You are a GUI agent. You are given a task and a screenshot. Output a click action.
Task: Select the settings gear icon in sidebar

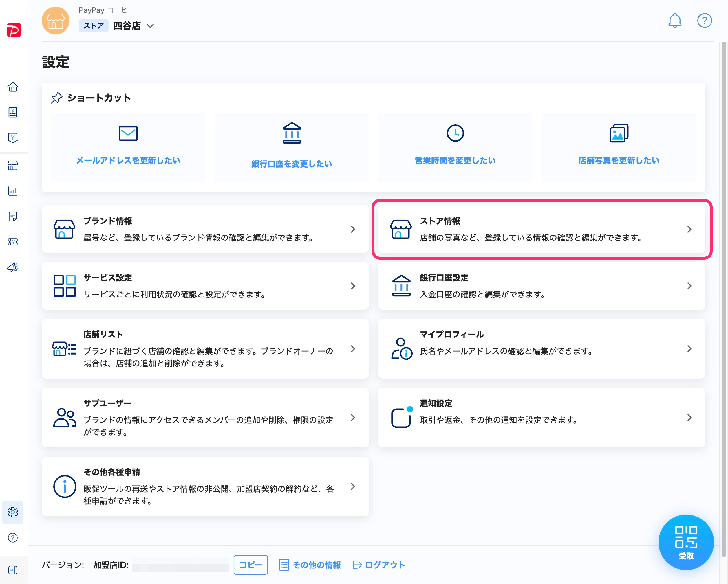(13, 512)
